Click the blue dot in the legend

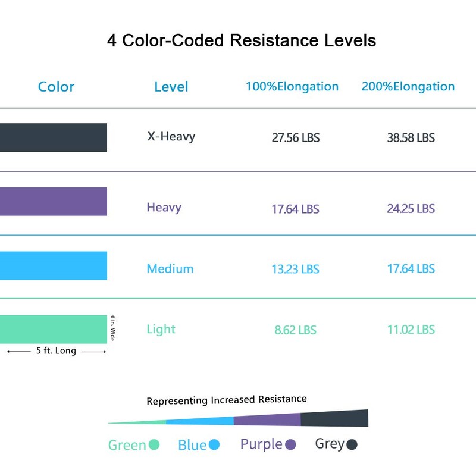click(215, 444)
